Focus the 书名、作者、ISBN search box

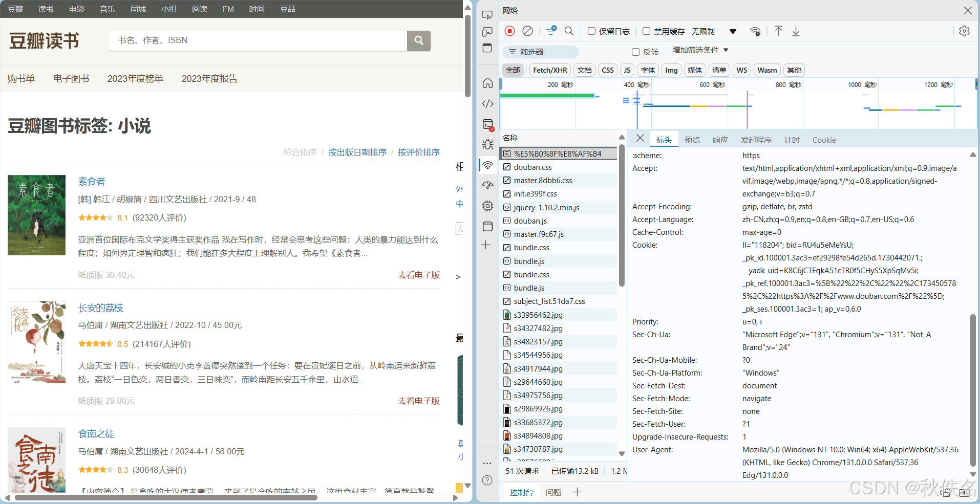click(x=258, y=40)
